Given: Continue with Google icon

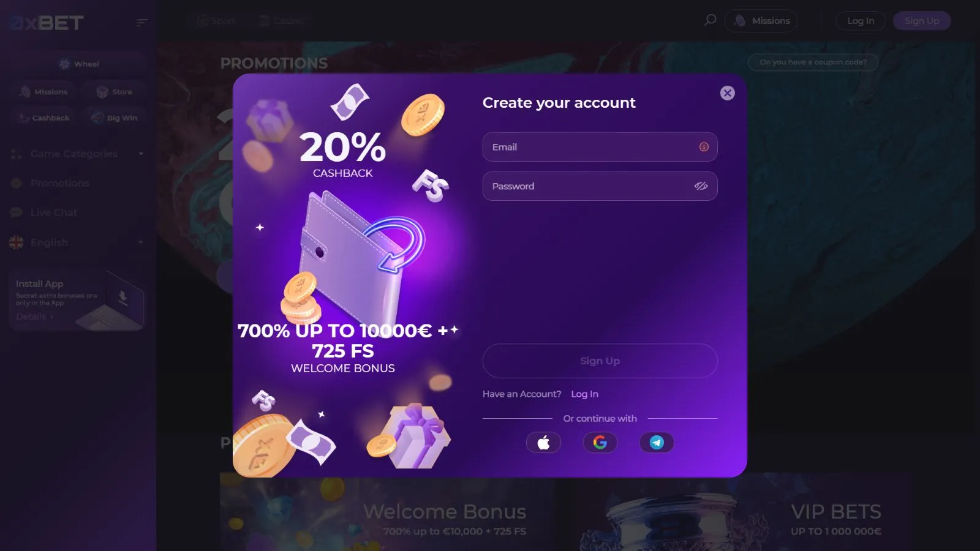Looking at the screenshot, I should [600, 443].
